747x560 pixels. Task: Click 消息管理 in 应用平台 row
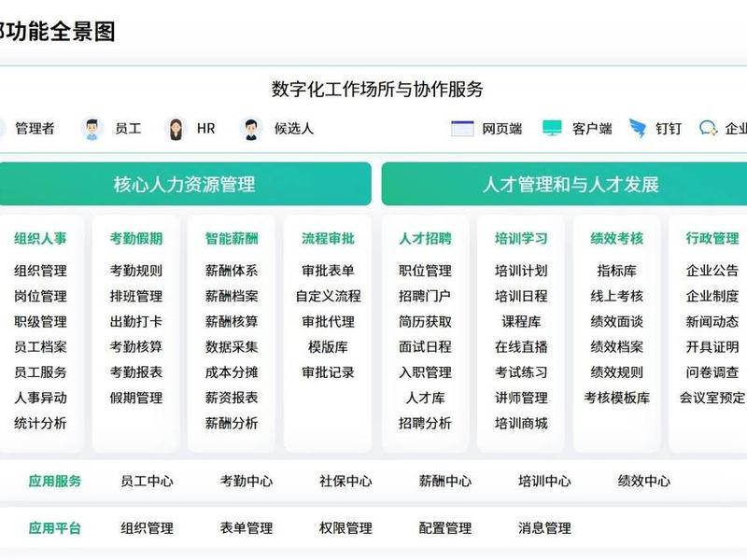pyautogui.click(x=544, y=528)
